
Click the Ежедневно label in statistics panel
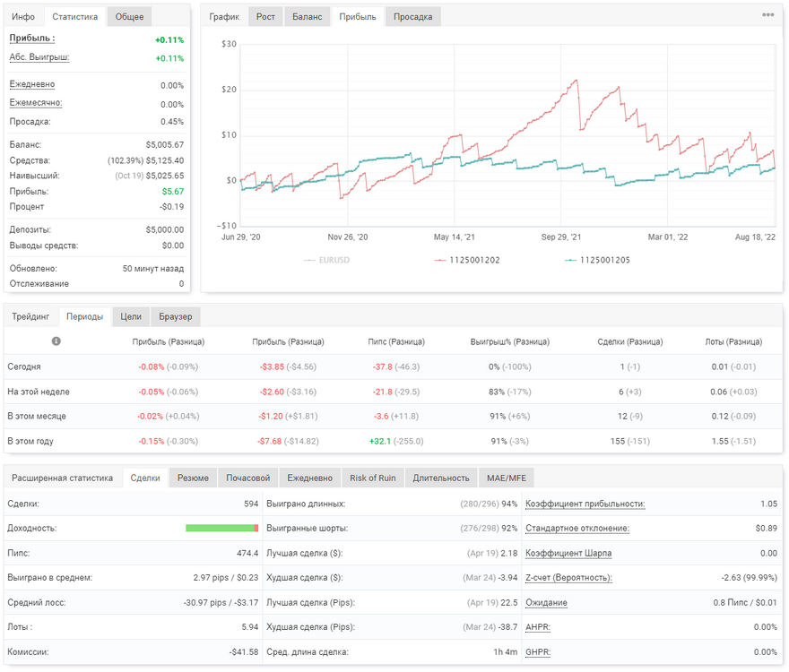[32, 84]
